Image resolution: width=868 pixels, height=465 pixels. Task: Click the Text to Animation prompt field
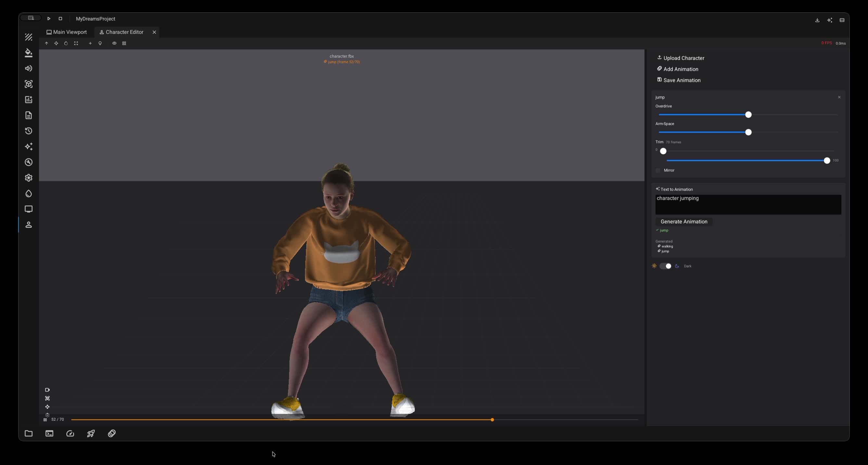pyautogui.click(x=748, y=204)
